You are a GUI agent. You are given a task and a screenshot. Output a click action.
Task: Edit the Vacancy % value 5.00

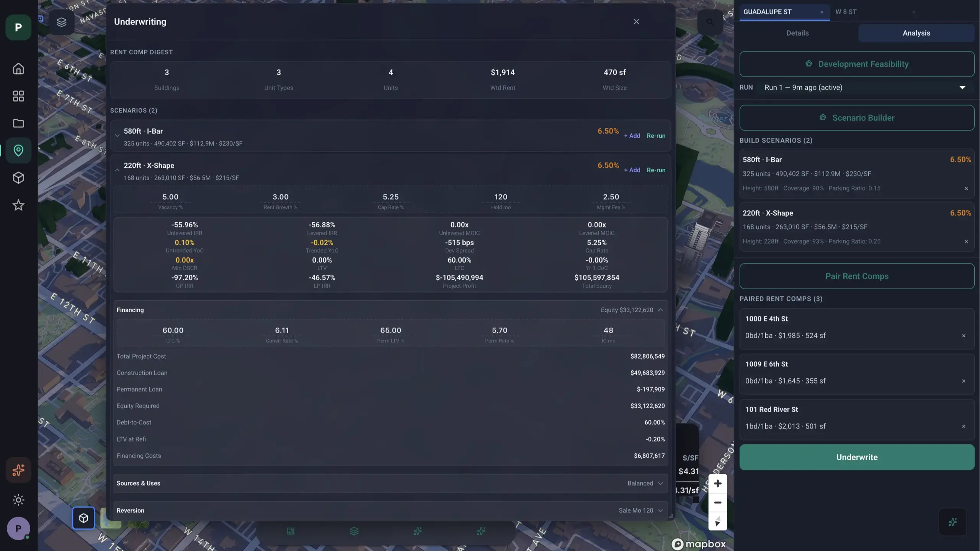tap(170, 197)
